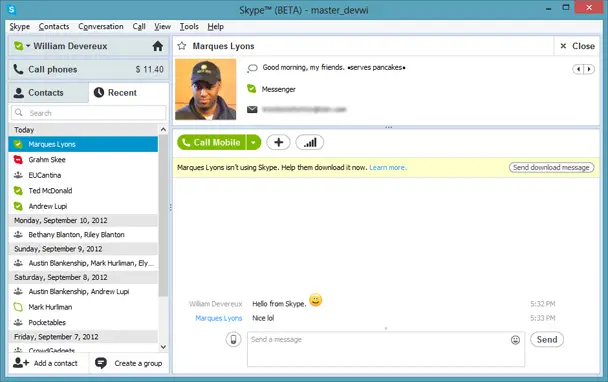Click the email envelope icon in profile

click(x=252, y=109)
